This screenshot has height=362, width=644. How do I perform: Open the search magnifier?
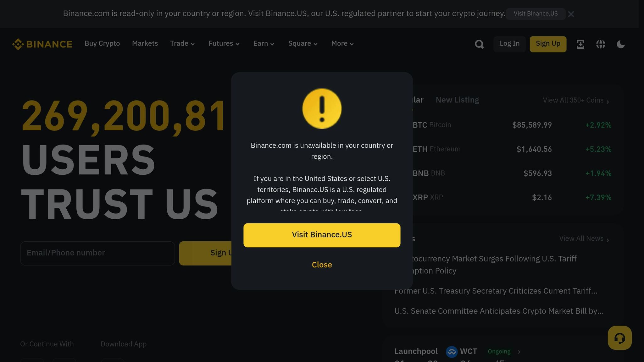click(x=479, y=44)
